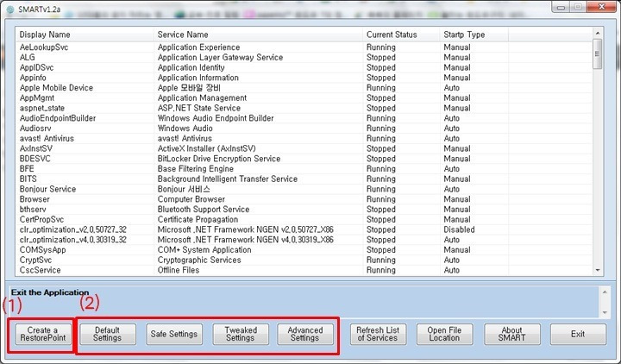Select avast! Antivirus display name

47,138
